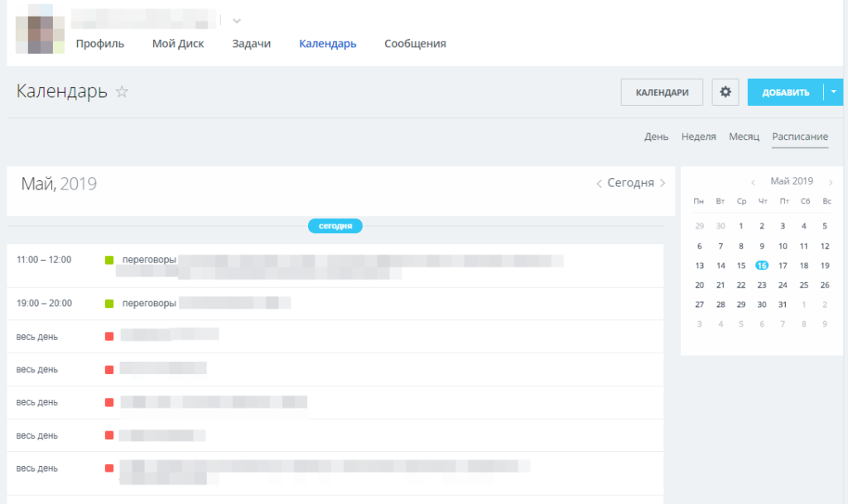Go to next period arrow beside Сегодня
This screenshot has width=848, height=504.
[x=662, y=184]
